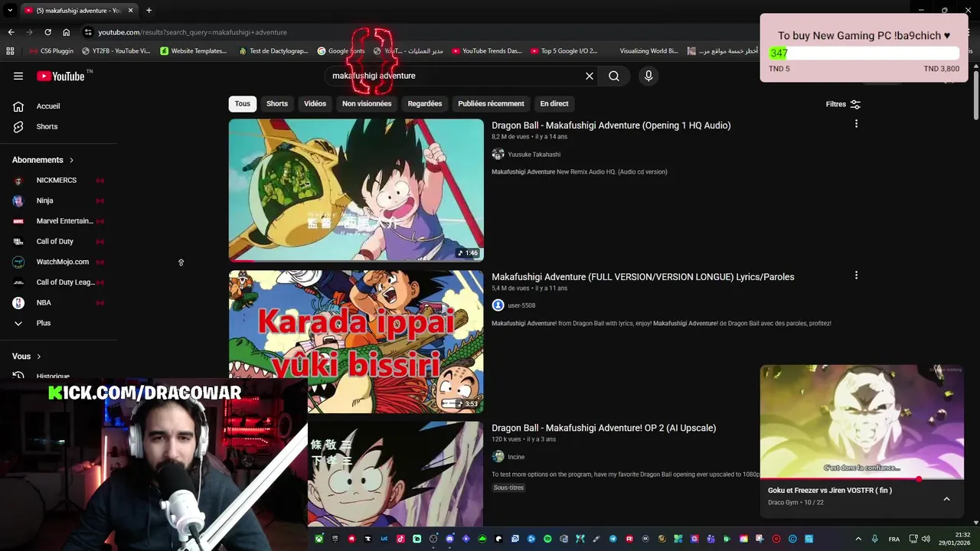Go to the YouTube home logo
This screenshot has width=980, height=551.
tap(60, 76)
